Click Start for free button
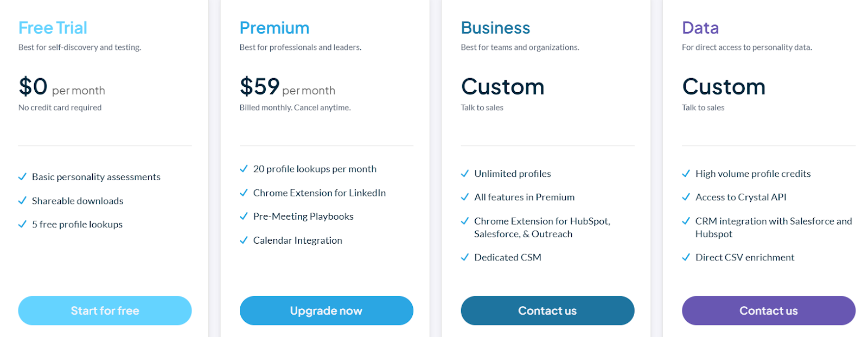 pos(105,310)
